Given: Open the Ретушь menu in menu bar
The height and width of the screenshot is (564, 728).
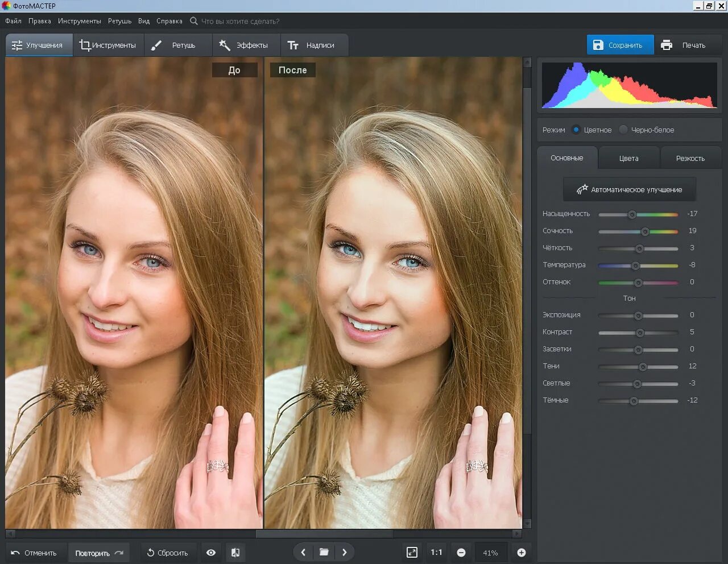Looking at the screenshot, I should (119, 21).
